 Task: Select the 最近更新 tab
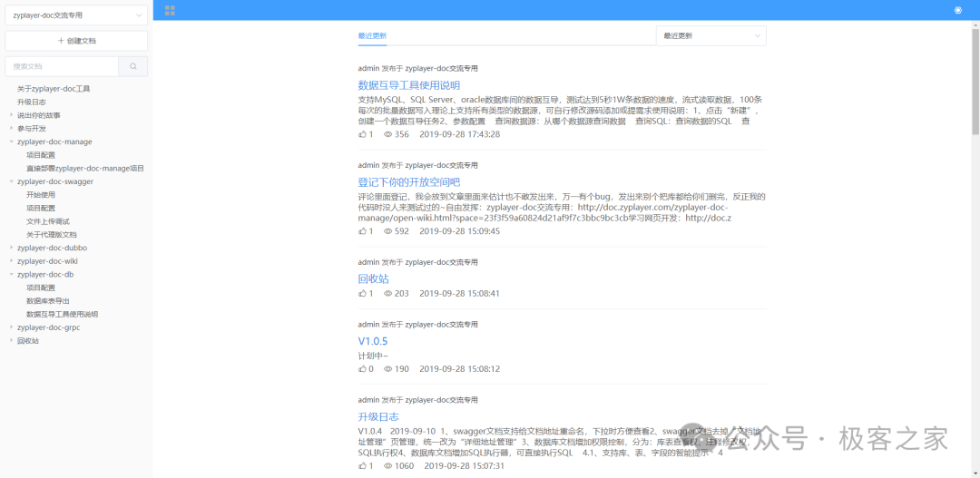tap(372, 35)
